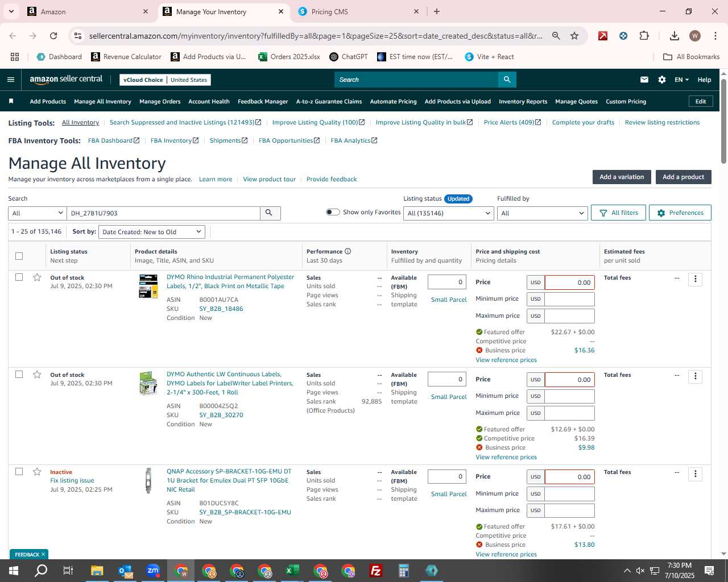Open the messages envelope icon

click(644, 80)
